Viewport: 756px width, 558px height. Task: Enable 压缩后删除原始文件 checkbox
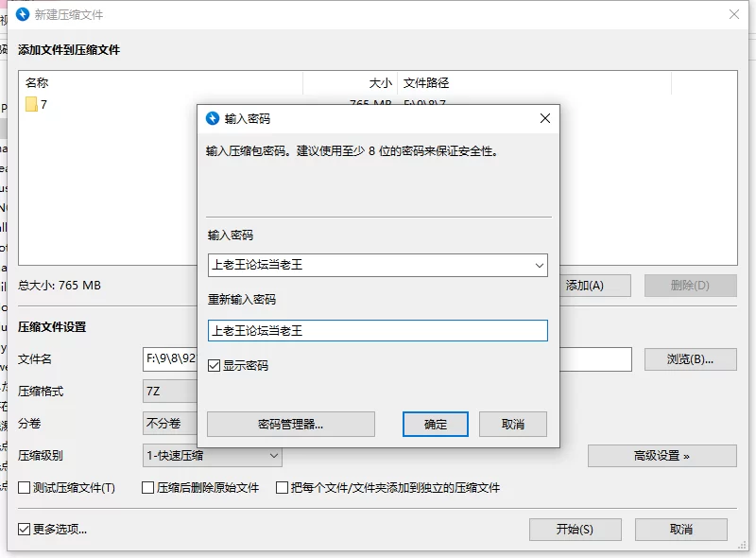(148, 487)
